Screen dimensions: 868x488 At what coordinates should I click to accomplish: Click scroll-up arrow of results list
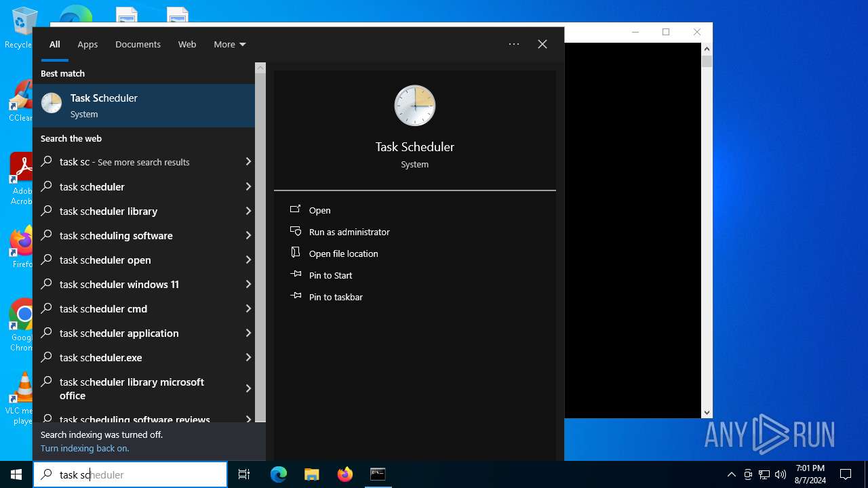[x=260, y=68]
